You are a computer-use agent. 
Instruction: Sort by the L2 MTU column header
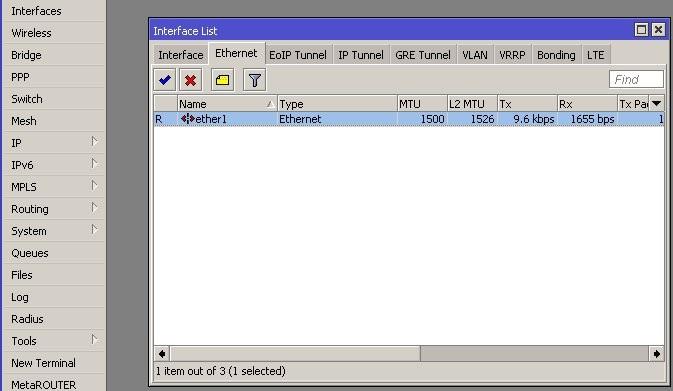[x=472, y=104]
